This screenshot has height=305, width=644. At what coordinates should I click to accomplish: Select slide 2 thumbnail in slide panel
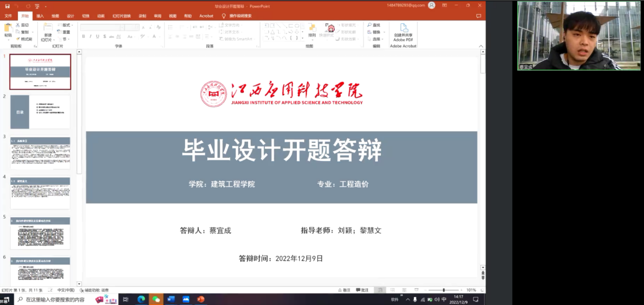point(40,112)
